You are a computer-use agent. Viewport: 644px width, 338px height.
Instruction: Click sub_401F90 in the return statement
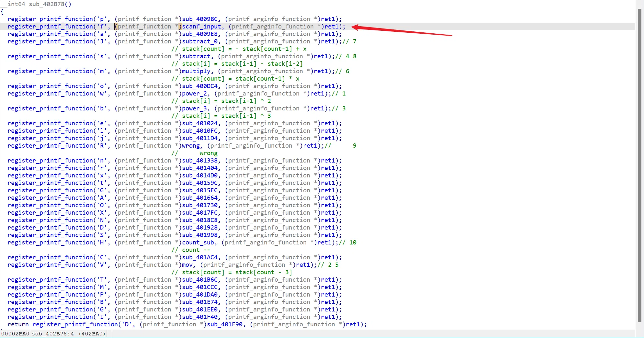click(x=224, y=324)
